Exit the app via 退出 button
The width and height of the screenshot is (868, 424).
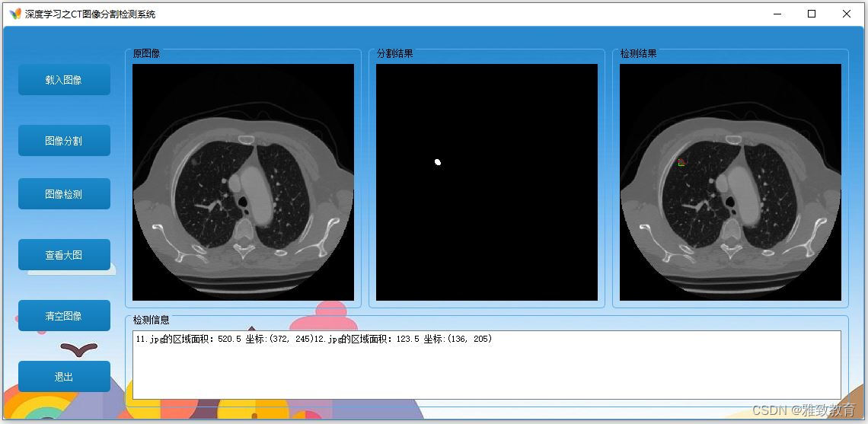coord(64,376)
